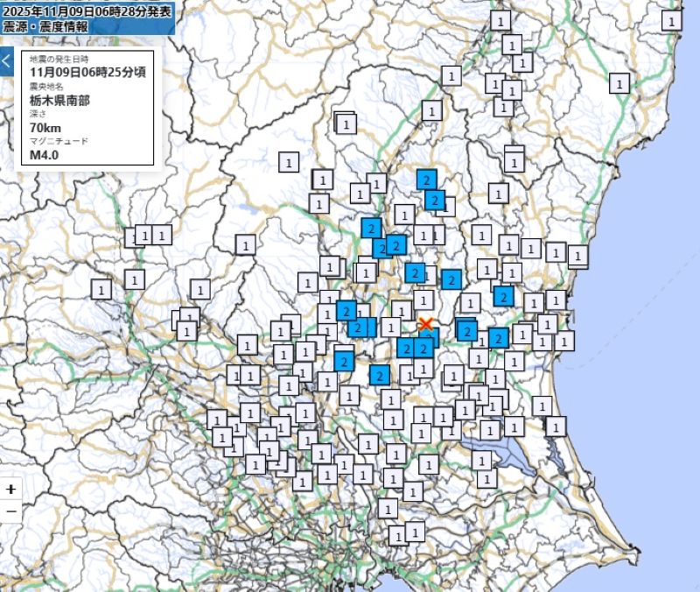Click the info panel showing M4.0 magnitude

point(87,105)
